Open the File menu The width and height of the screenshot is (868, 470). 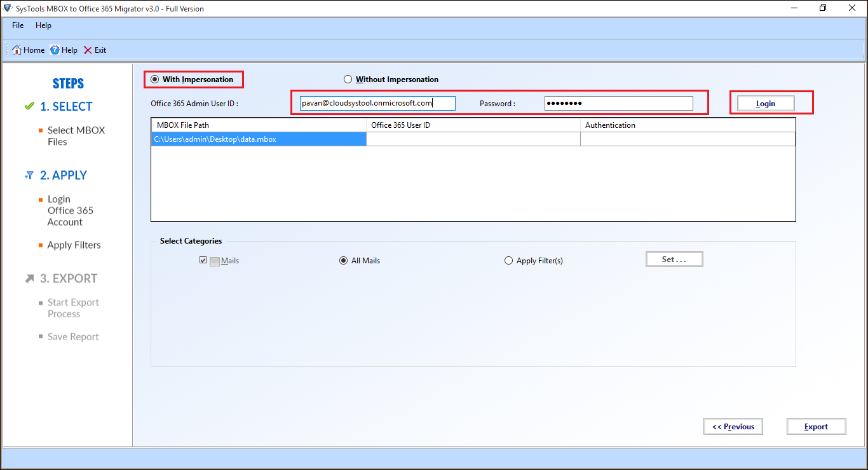[x=18, y=25]
